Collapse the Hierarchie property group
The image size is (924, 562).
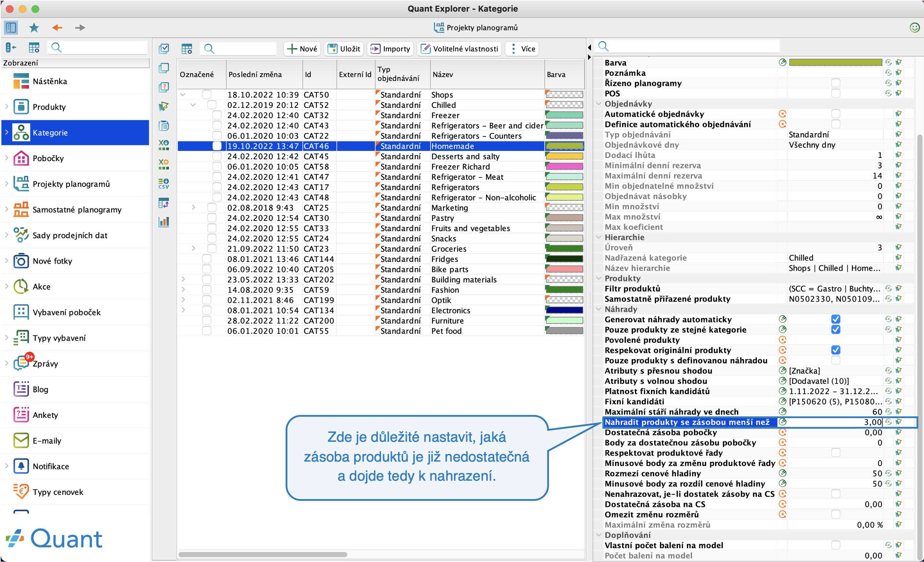click(x=598, y=237)
